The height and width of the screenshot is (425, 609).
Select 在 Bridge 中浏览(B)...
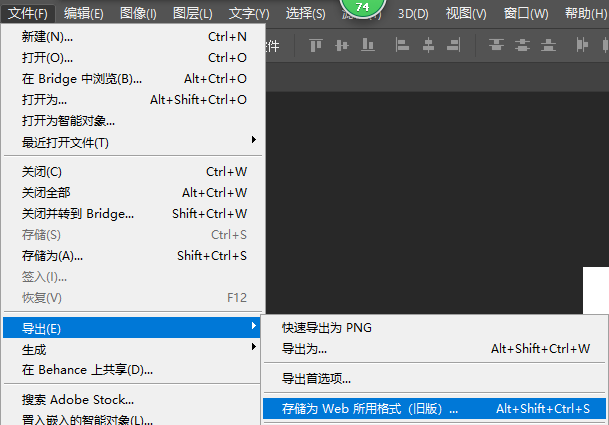click(134, 79)
